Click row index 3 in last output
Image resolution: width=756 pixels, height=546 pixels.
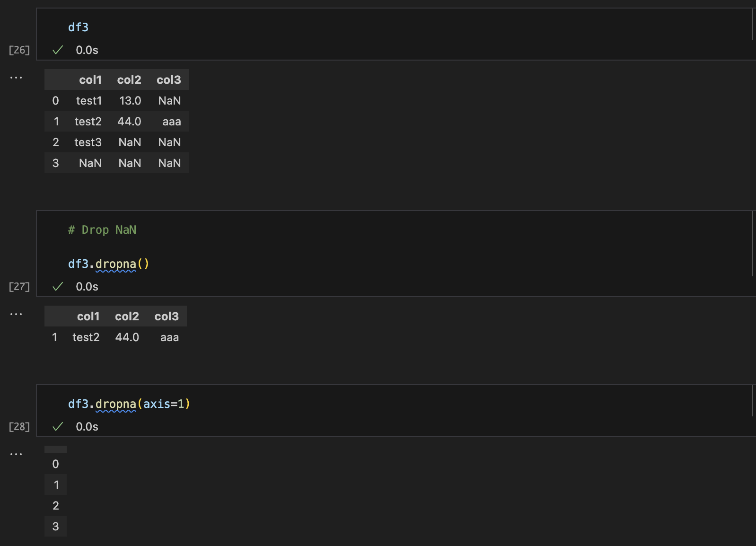click(56, 527)
